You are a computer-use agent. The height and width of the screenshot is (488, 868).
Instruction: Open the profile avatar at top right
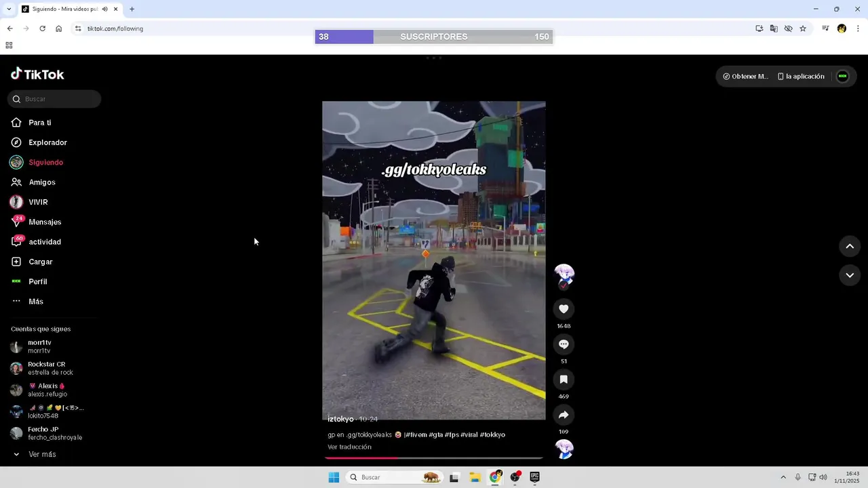[842, 77]
